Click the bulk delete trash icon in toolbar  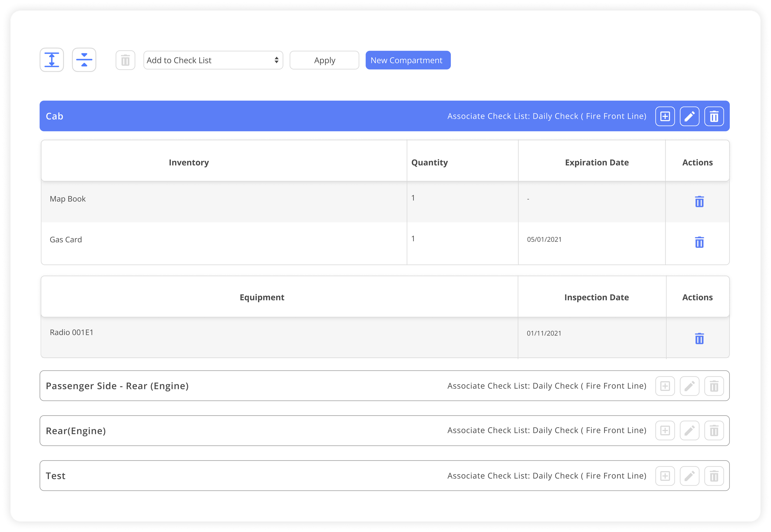pyautogui.click(x=125, y=60)
